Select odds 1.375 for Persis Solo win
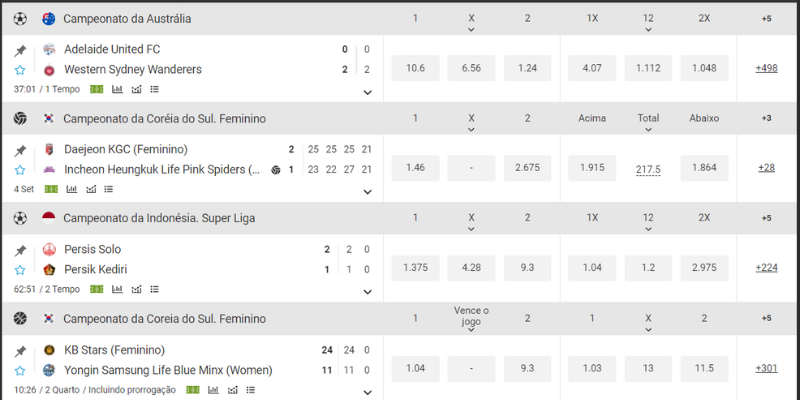800x400 pixels. [415, 268]
